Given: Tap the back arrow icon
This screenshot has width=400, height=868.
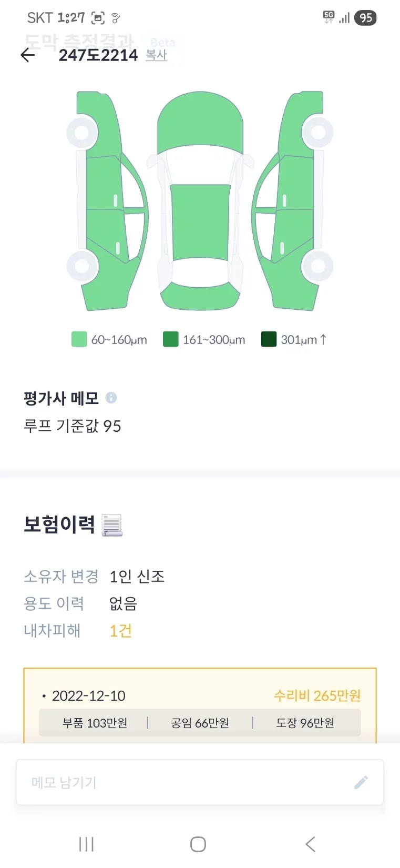Looking at the screenshot, I should coord(27,55).
